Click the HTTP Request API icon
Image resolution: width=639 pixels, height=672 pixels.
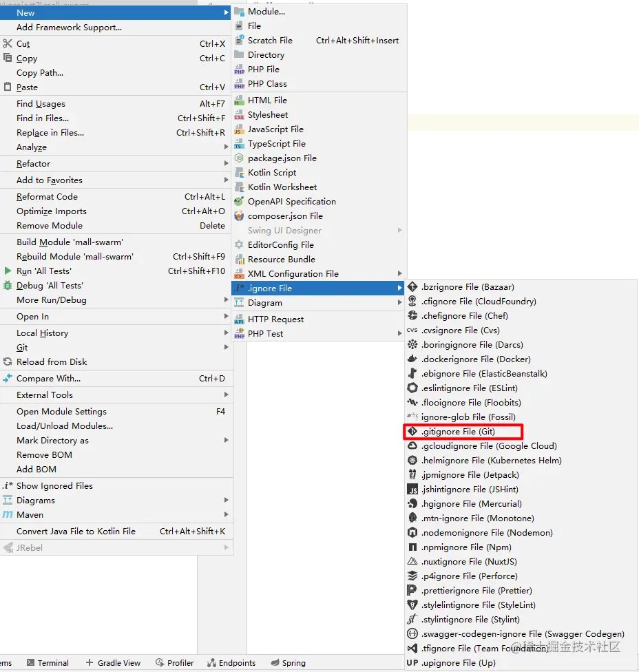[x=239, y=319]
